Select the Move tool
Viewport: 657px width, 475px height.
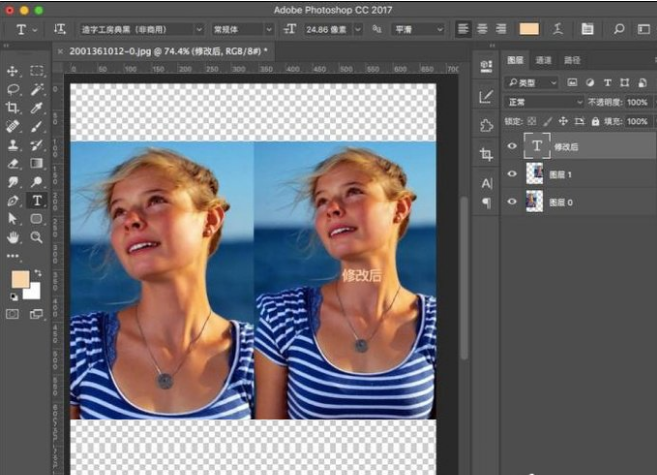pyautogui.click(x=13, y=71)
